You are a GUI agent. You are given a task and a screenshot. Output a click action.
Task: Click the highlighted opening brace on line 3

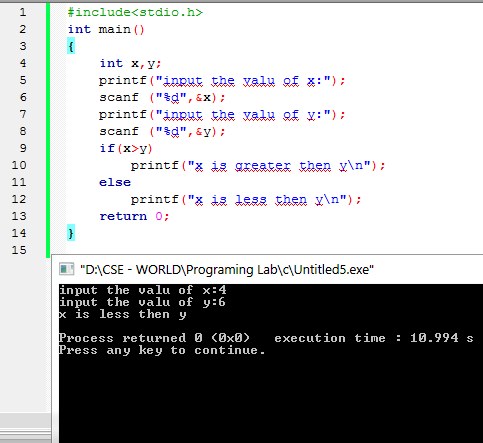tap(71, 46)
